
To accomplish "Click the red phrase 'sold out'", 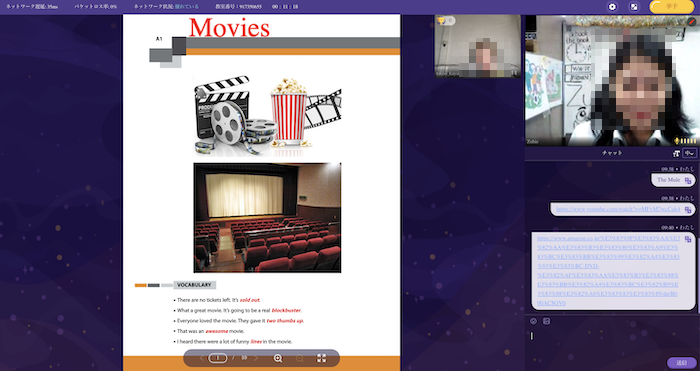I will pos(250,300).
